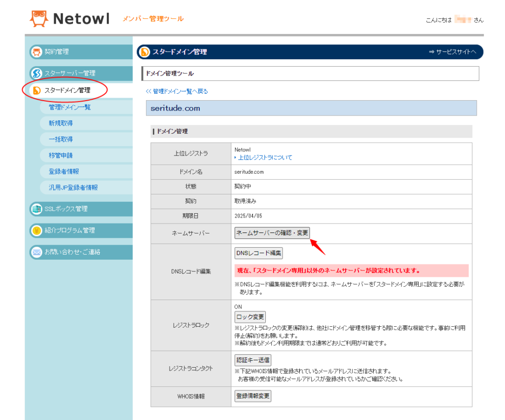Click ネームサーバーの確認・変更 button
Viewport: 505px width, 420px height.
(x=272, y=233)
